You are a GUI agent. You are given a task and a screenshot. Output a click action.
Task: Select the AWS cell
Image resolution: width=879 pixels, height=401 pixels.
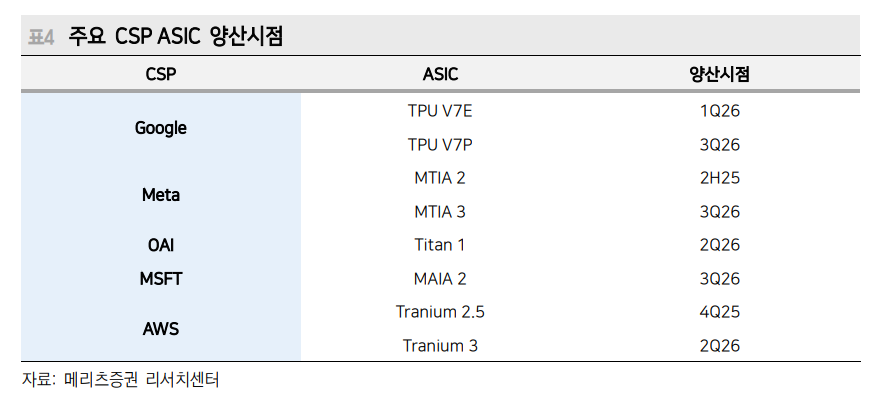(160, 329)
